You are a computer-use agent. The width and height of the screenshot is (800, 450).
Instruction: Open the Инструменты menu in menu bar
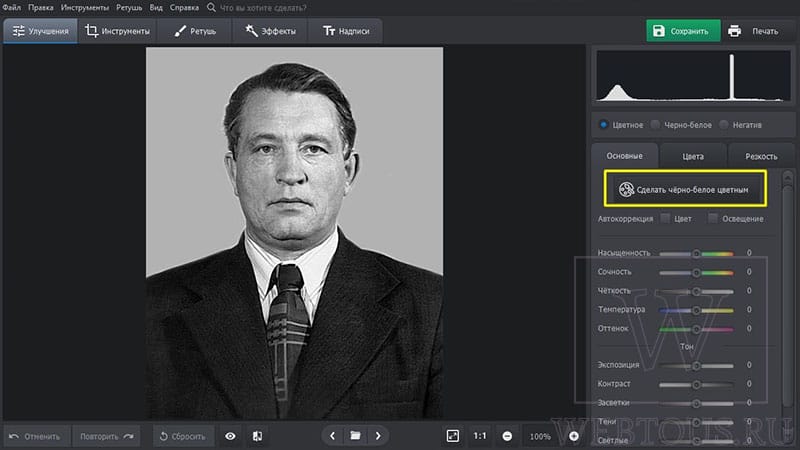(85, 8)
